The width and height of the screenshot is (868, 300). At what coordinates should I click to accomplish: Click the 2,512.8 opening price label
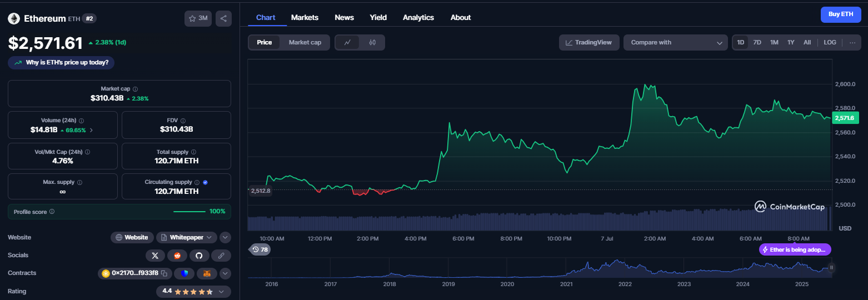[260, 191]
